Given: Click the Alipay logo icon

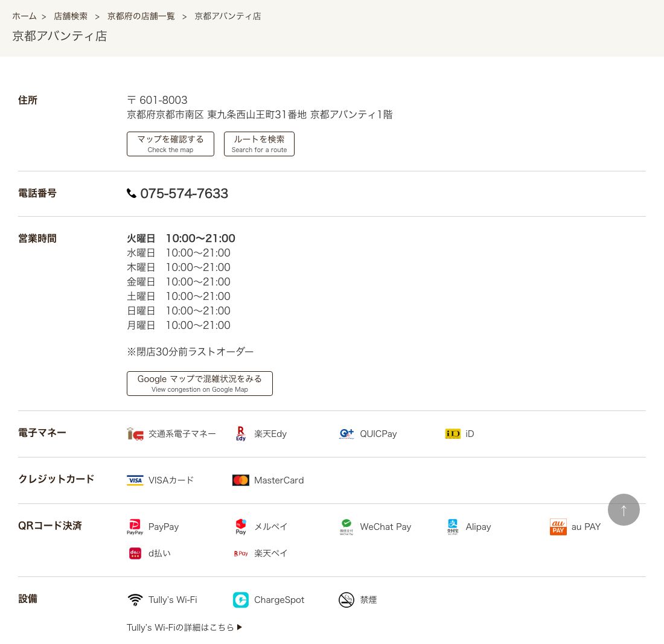Looking at the screenshot, I should pos(453,527).
